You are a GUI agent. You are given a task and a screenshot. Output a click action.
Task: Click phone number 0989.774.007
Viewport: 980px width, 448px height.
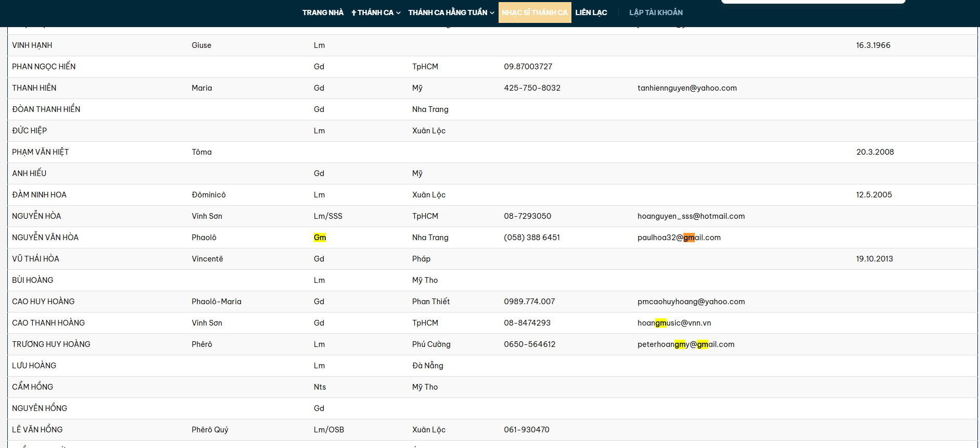pyautogui.click(x=529, y=302)
